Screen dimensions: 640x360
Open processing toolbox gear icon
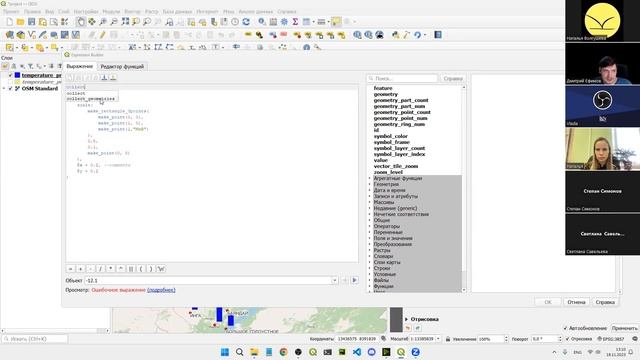[284, 22]
